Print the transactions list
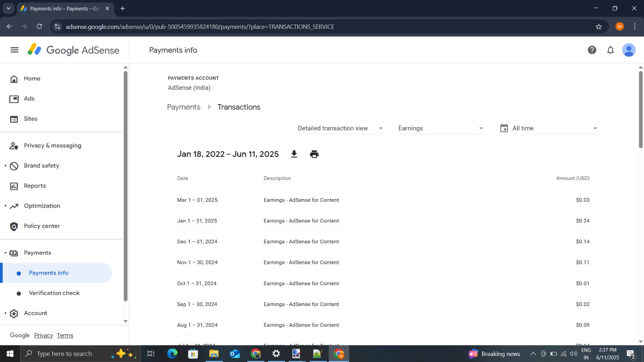The height and width of the screenshot is (362, 644). (x=314, y=154)
